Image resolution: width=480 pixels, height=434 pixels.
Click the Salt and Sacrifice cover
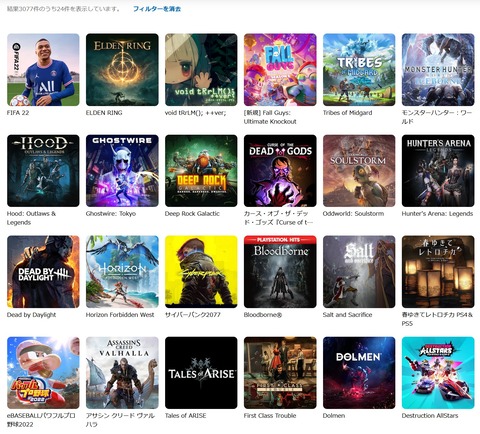(x=359, y=272)
